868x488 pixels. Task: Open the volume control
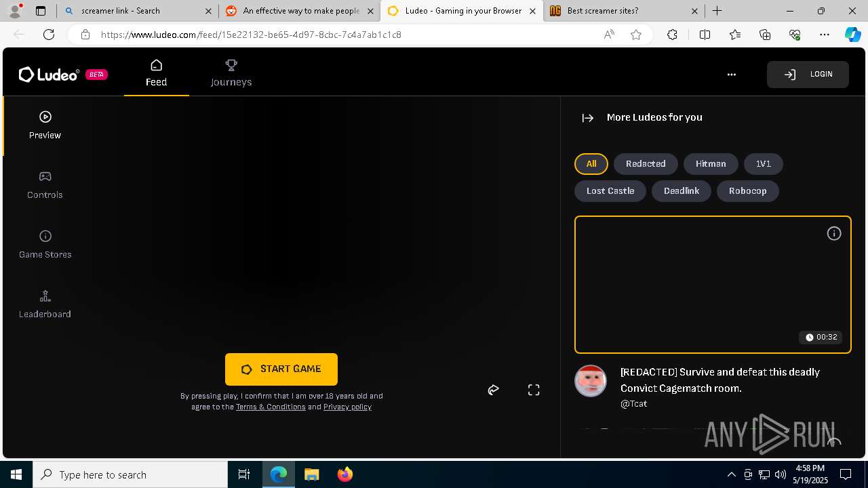pyautogui.click(x=781, y=474)
